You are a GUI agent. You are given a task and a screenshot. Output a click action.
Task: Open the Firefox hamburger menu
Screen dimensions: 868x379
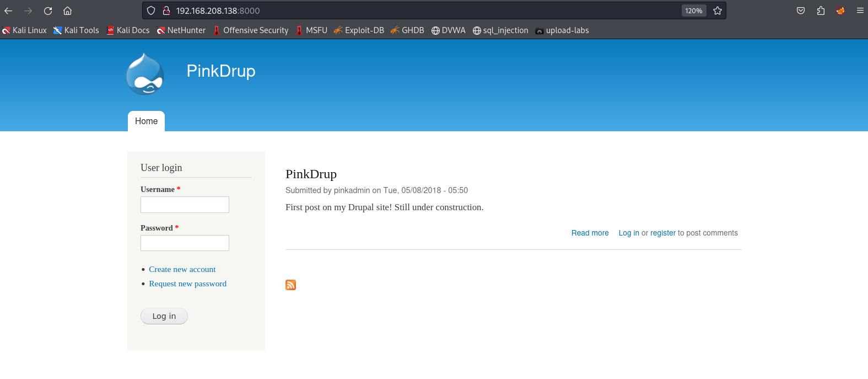coord(860,10)
